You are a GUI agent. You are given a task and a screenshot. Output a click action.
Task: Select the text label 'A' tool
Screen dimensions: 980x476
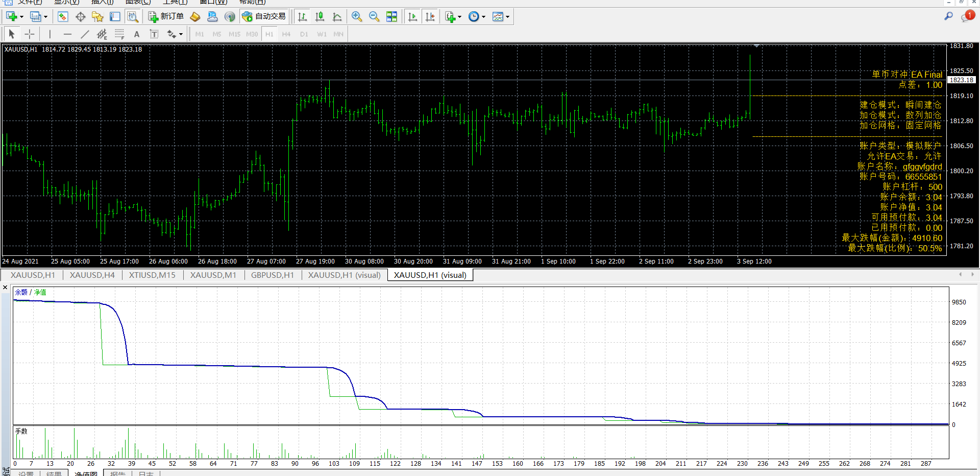136,34
